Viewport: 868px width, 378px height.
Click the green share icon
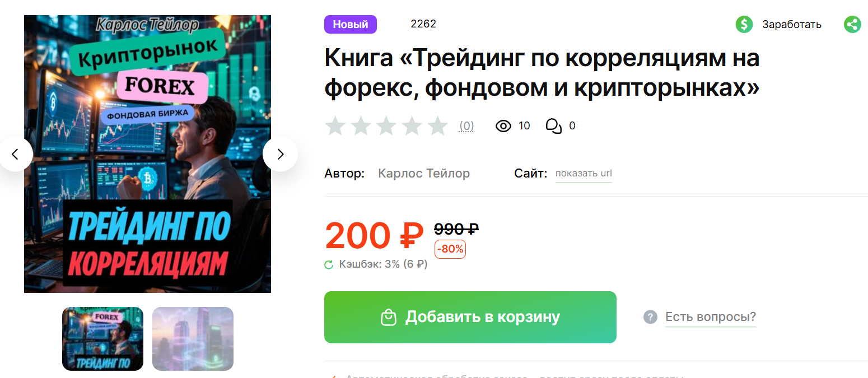852,24
